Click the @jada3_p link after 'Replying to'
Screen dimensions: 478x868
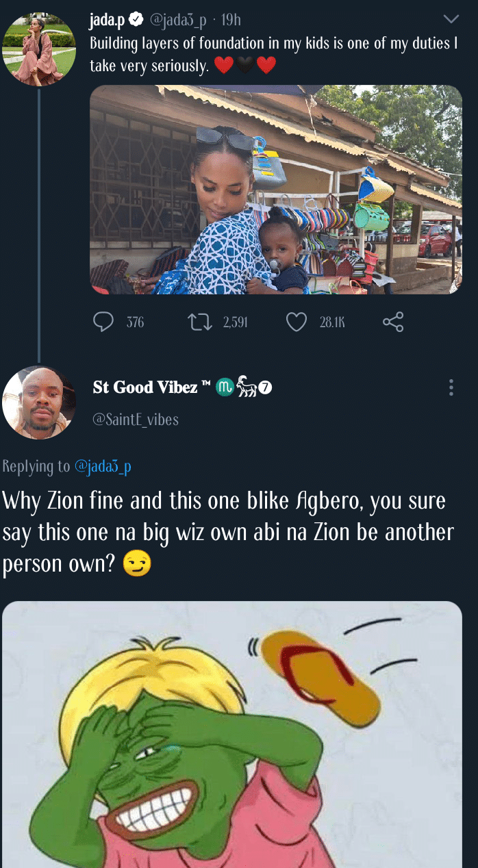102,467
